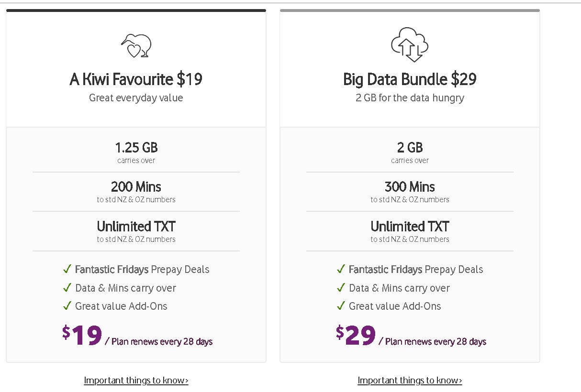This screenshot has width=581, height=392.
Task: Click the checkmark beside Data & Mins carry over in the $19 plan
Action: click(67, 288)
